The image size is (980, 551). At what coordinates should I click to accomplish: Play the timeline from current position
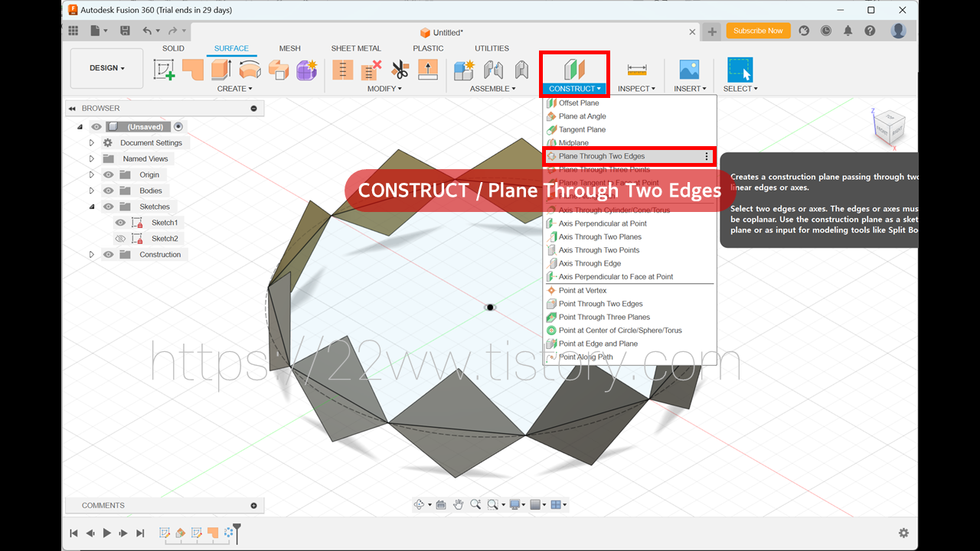(x=107, y=533)
